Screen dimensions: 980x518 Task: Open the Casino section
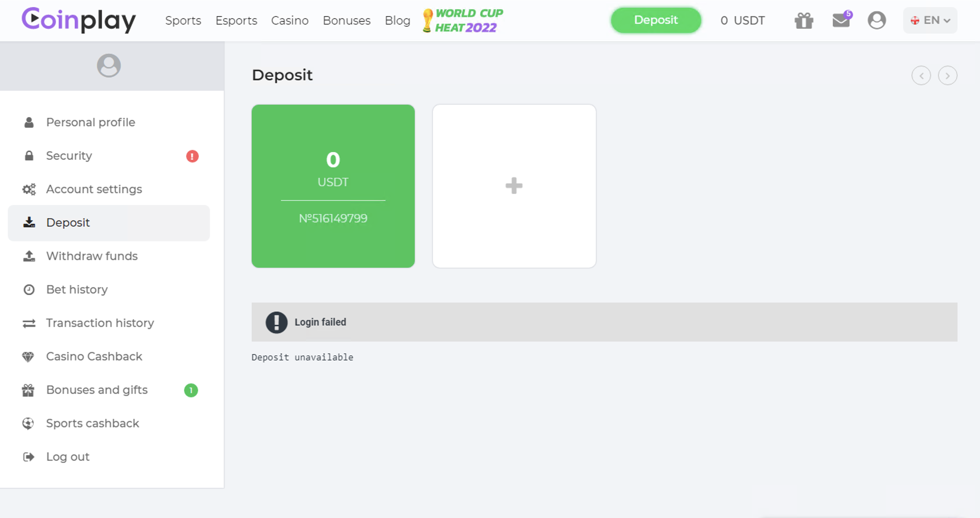tap(290, 21)
